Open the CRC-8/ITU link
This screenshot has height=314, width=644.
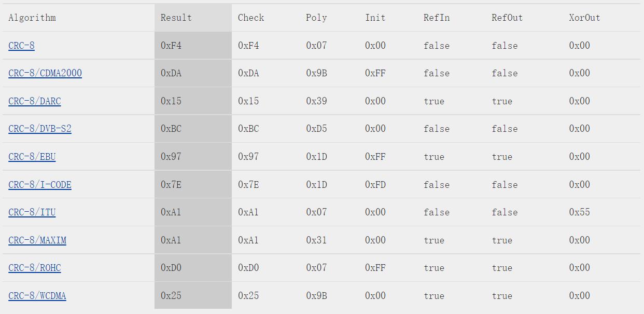point(32,212)
